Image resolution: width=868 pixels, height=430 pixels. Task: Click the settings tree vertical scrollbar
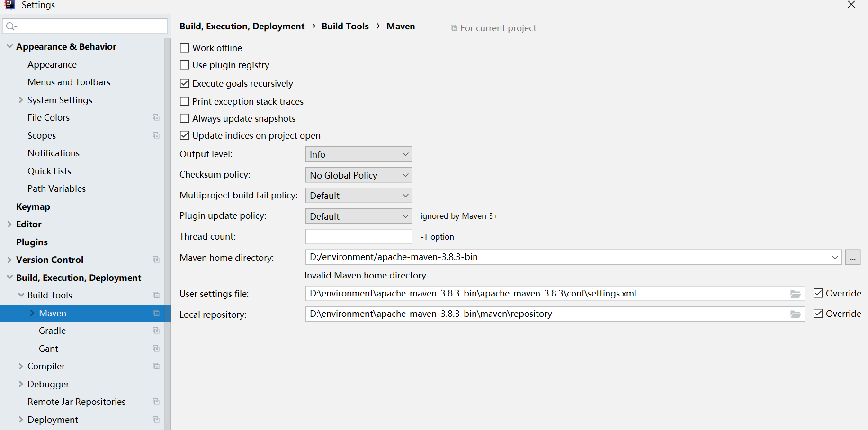[168, 234]
